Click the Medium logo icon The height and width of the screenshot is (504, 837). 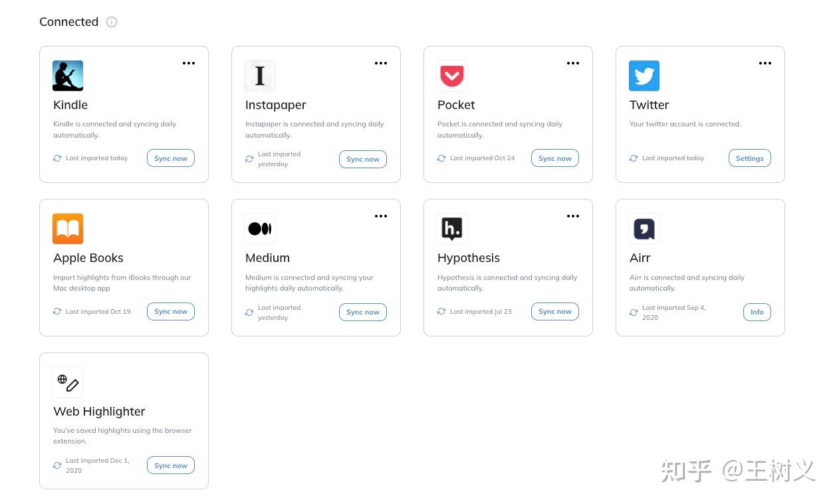(260, 229)
